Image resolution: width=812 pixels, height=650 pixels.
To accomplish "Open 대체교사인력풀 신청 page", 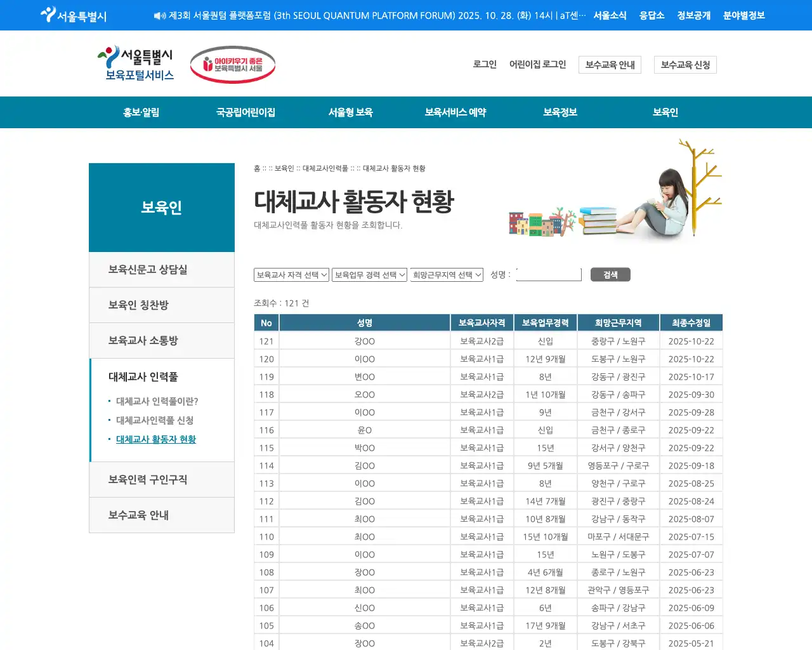I will click(155, 420).
